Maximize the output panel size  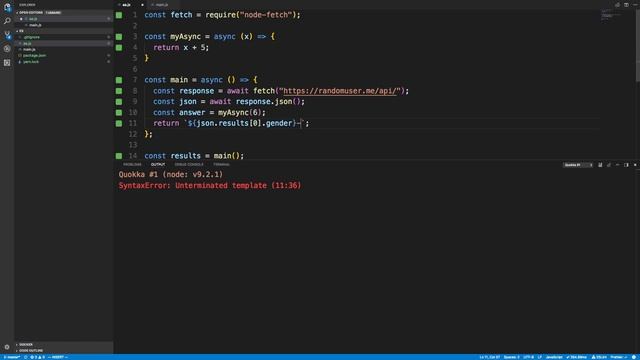618,165
